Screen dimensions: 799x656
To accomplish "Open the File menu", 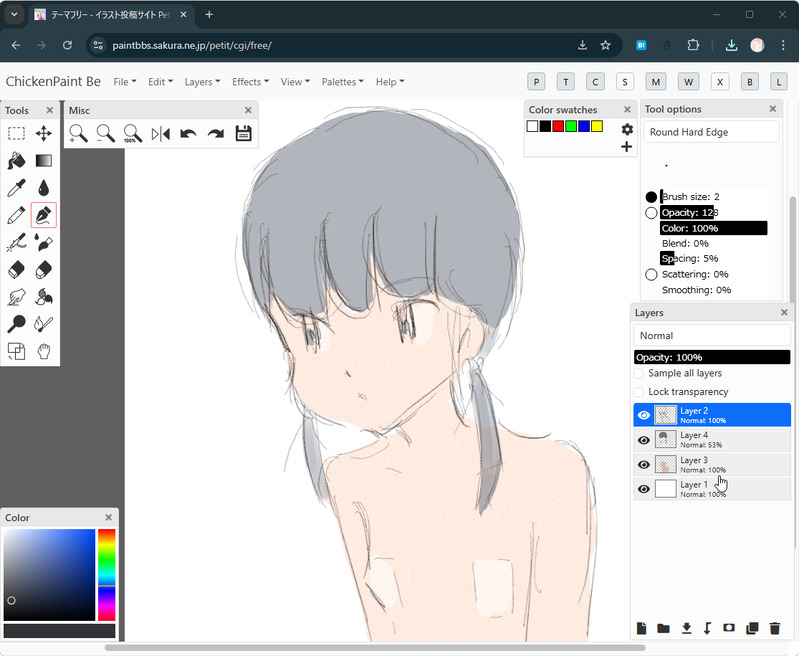I will (x=124, y=82).
